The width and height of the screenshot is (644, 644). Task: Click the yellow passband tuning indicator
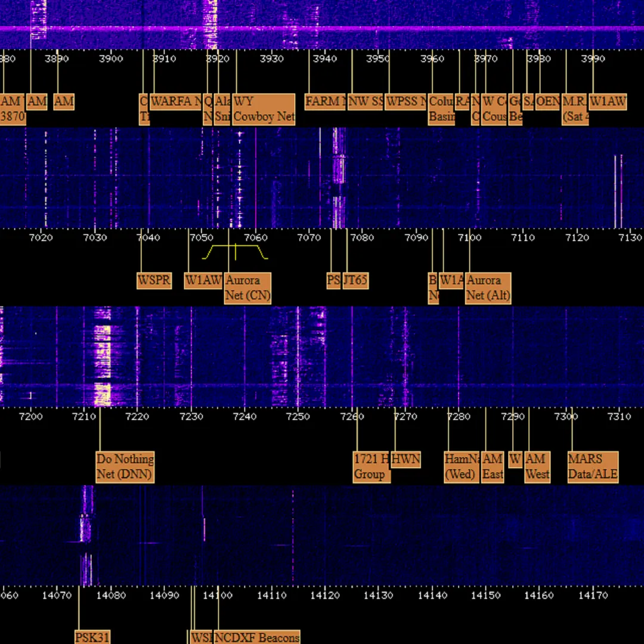(x=235, y=252)
